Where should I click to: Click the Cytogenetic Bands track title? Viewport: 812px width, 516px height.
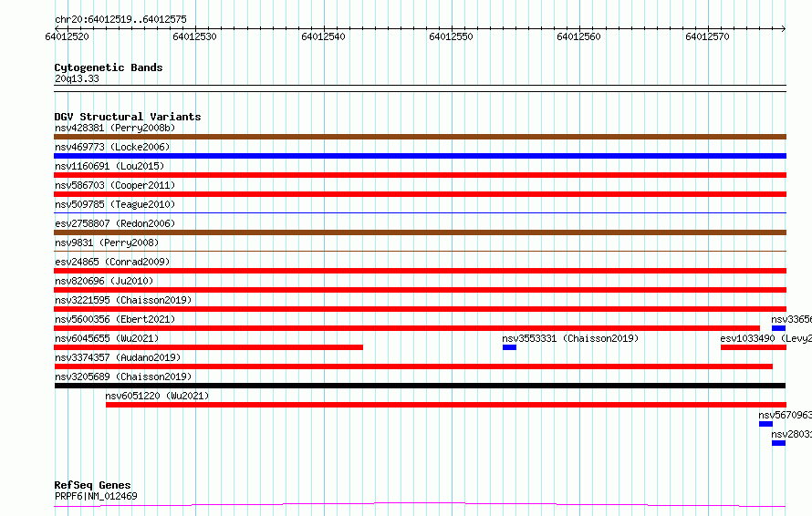tap(109, 67)
